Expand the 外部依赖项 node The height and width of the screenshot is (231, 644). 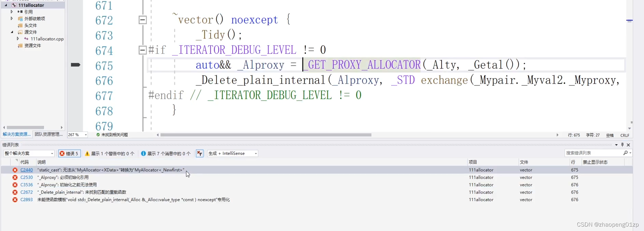point(12,18)
